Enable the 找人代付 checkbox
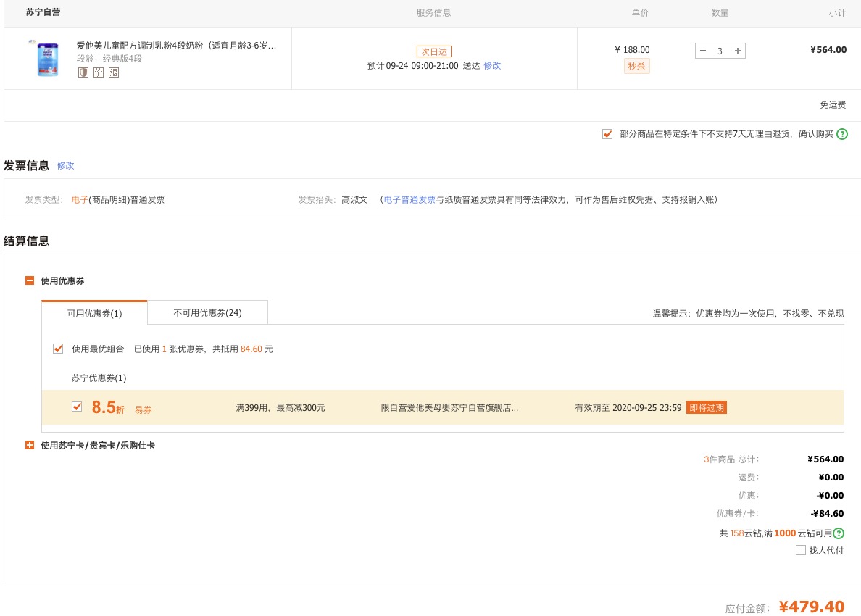 (x=801, y=550)
